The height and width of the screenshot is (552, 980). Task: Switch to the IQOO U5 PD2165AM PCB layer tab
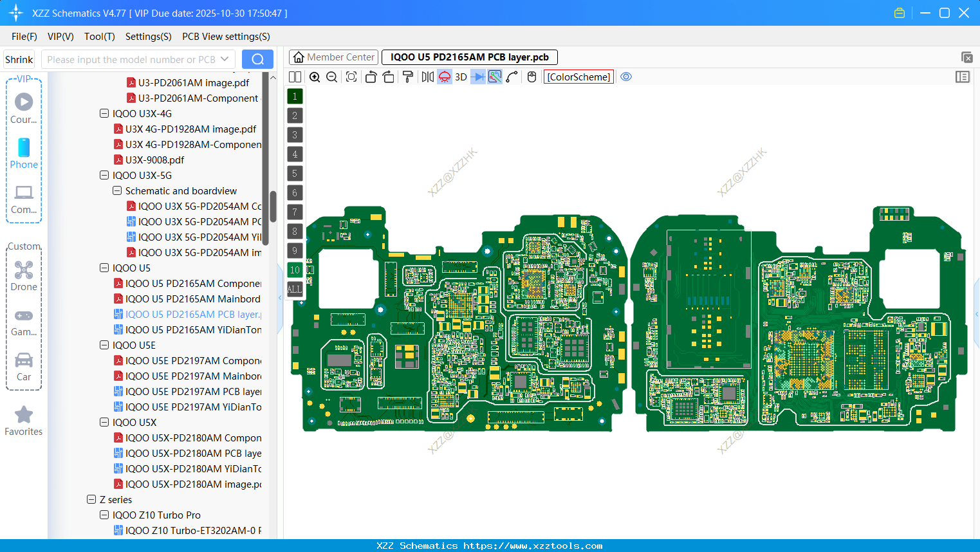click(x=468, y=57)
